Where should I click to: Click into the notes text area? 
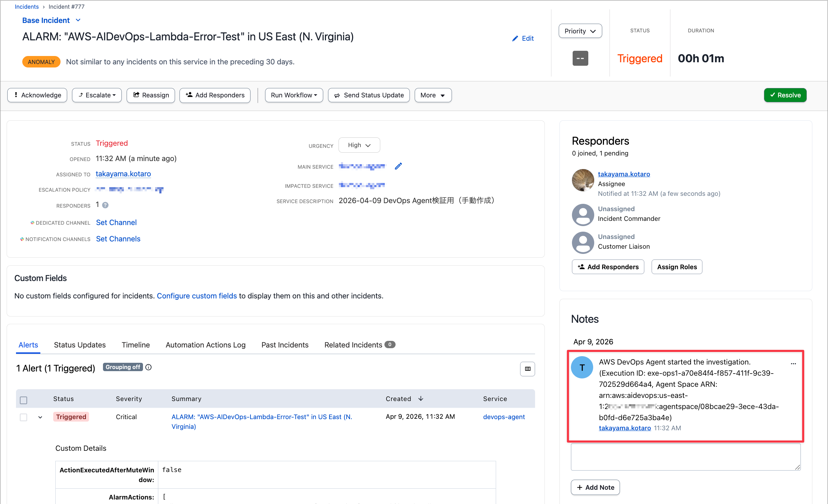pyautogui.click(x=685, y=457)
